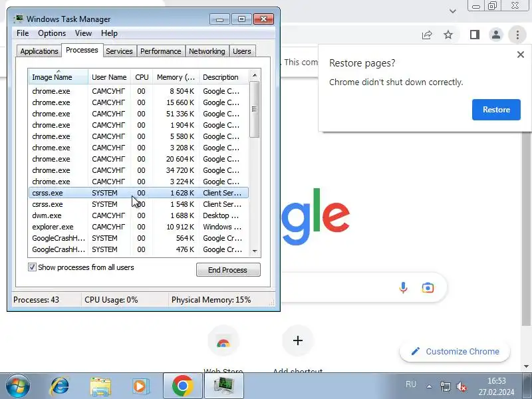This screenshot has height=399, width=532.
Task: Select the explorer.exe process row
Action: pyautogui.click(x=138, y=227)
